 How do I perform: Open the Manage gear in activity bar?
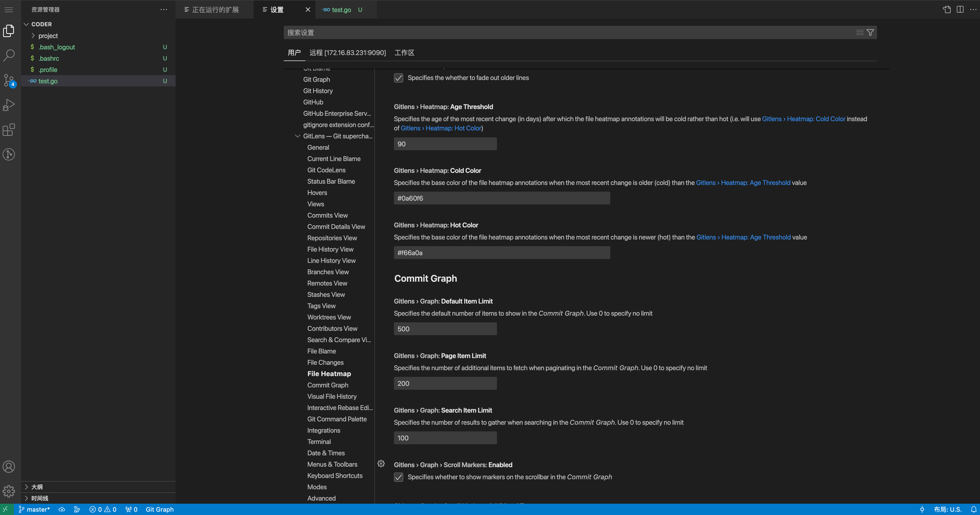point(9,491)
